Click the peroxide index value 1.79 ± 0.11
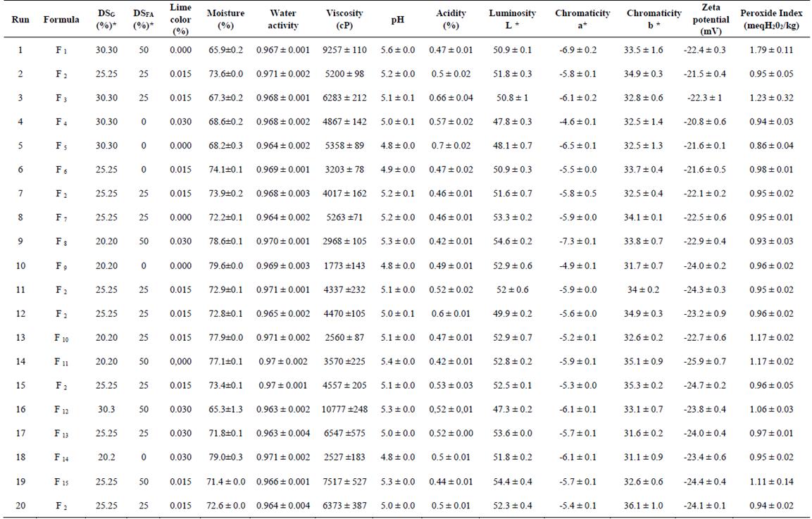This screenshot has height=519, width=812. 771,50
